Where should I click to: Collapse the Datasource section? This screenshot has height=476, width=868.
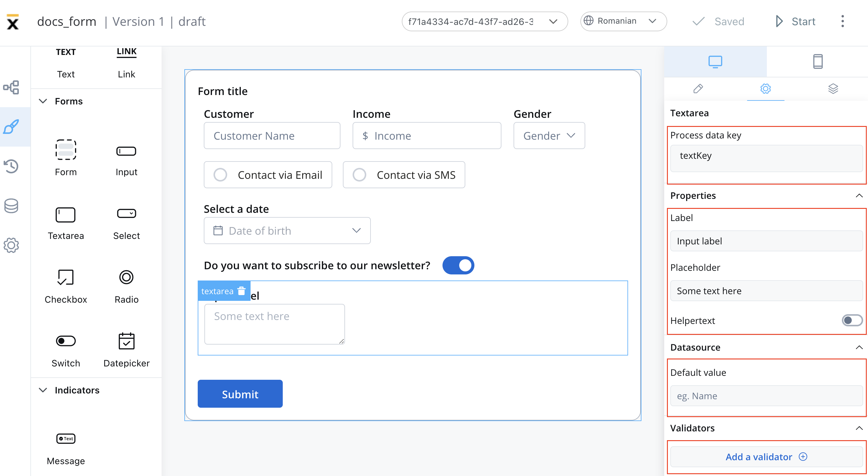859,347
